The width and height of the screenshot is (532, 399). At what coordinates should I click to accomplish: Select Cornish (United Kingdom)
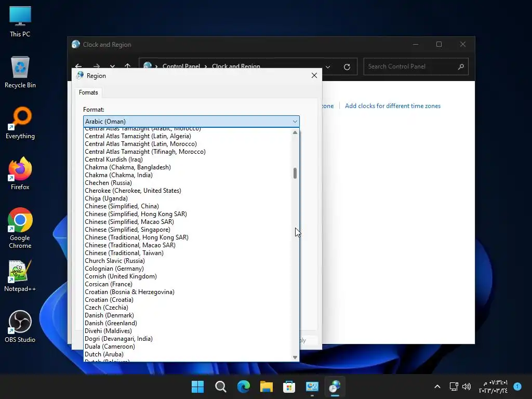(188, 276)
